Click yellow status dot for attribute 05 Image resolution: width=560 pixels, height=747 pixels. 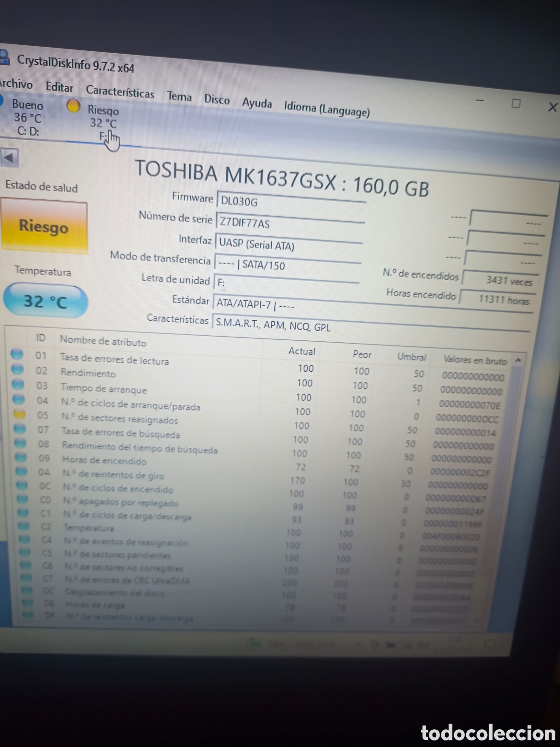point(19,414)
